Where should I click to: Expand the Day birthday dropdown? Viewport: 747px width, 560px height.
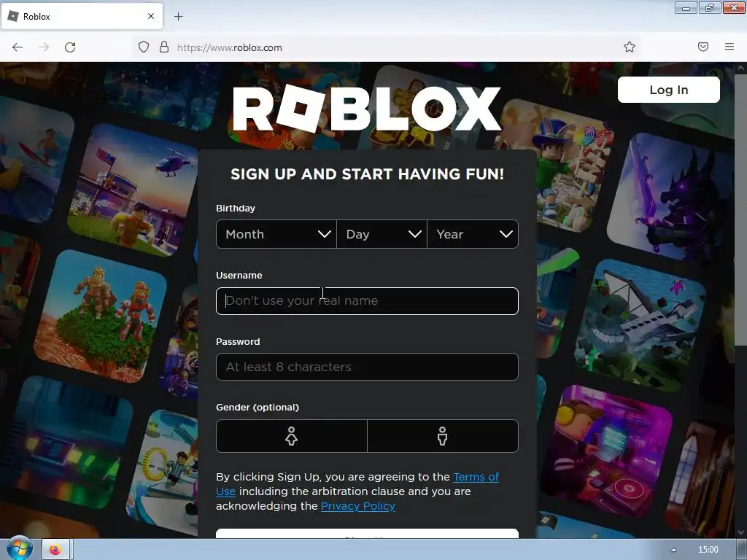pyautogui.click(x=382, y=234)
